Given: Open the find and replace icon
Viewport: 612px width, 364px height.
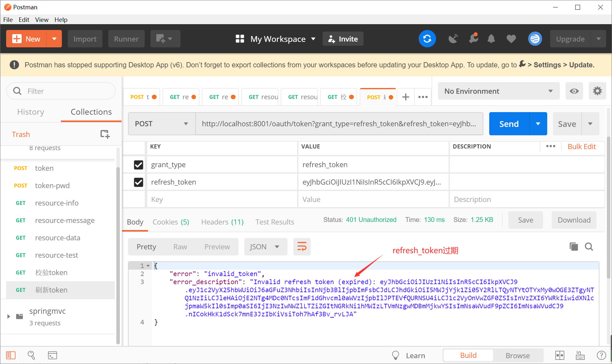Looking at the screenshot, I should (x=31, y=355).
